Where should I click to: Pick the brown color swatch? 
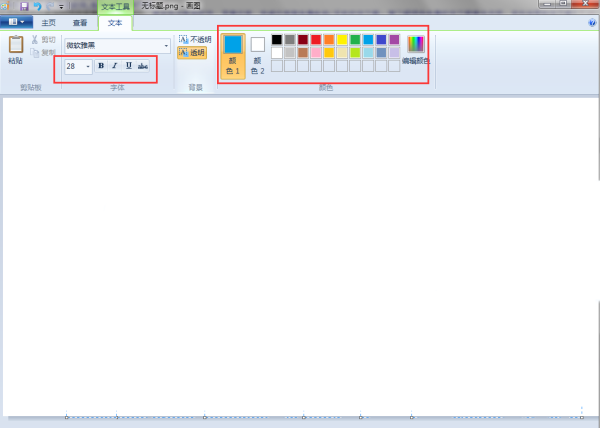pyautogui.click(x=303, y=52)
